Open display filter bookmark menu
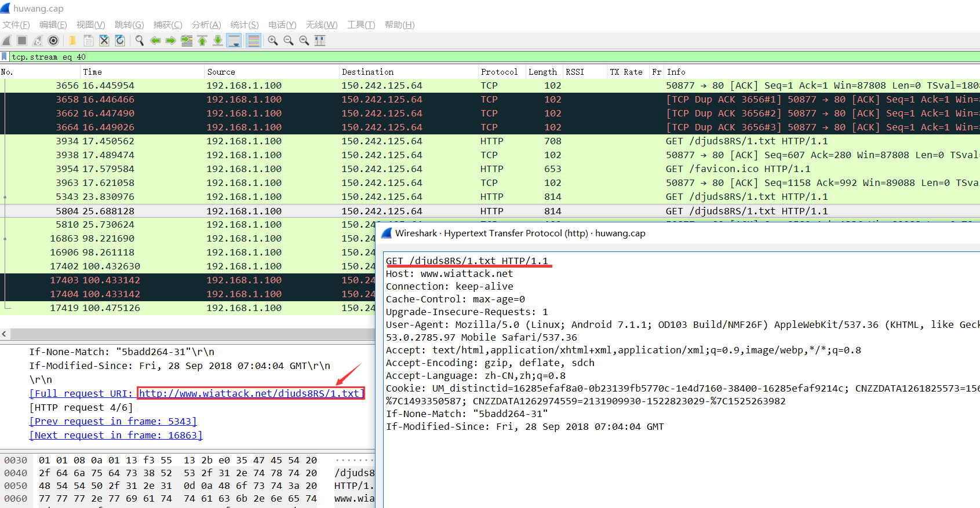The width and height of the screenshot is (980, 508). [x=5, y=57]
